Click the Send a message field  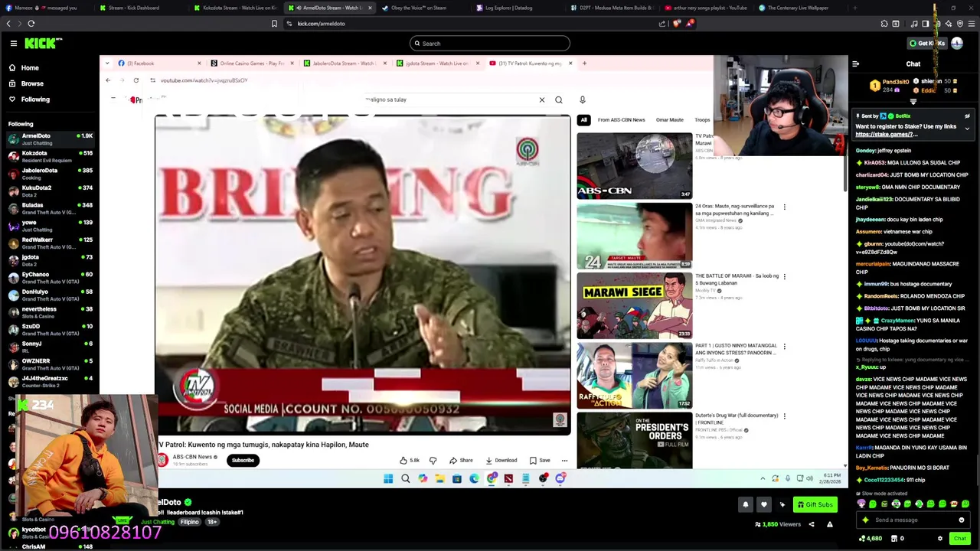[x=911, y=520]
